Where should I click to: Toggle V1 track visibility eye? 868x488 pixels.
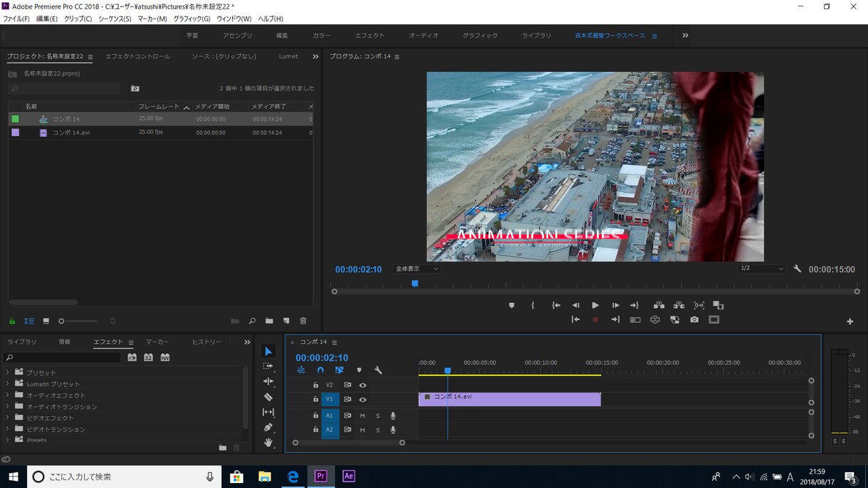click(x=363, y=400)
